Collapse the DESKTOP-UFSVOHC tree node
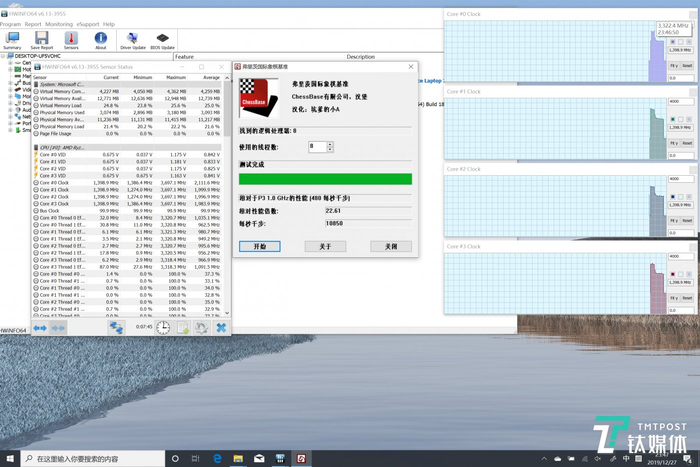Image resolution: width=700 pixels, height=467 pixels. [4, 56]
